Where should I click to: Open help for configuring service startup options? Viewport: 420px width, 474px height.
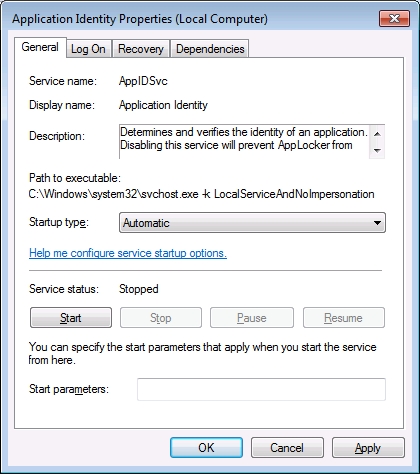coord(128,253)
